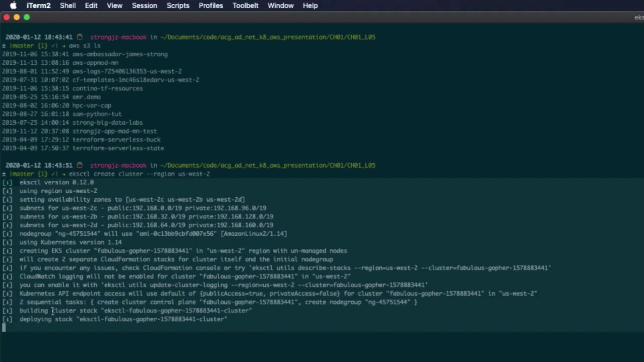The image size is (644, 362).
Task: Open the Scripts menu
Action: click(x=178, y=5)
